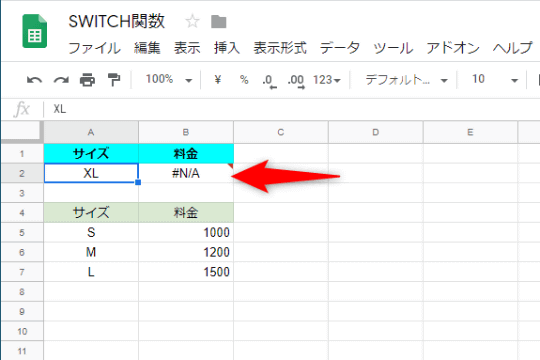Image resolution: width=540 pixels, height=360 pixels.
Task: Apply percent format
Action: (x=244, y=80)
